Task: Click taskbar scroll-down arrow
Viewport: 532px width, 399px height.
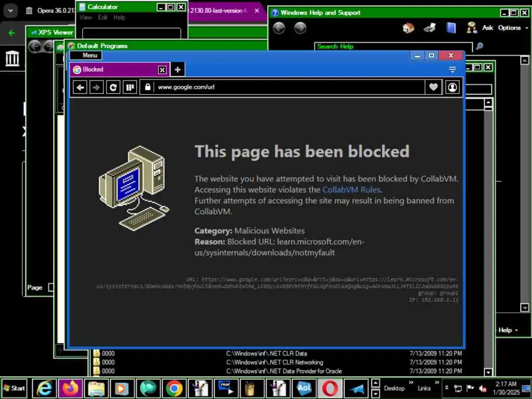Action: [x=375, y=393]
